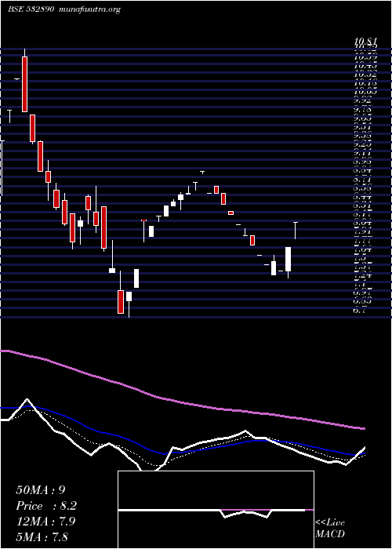
Task: Click the live MACD inset chart
Action: pos(216,510)
